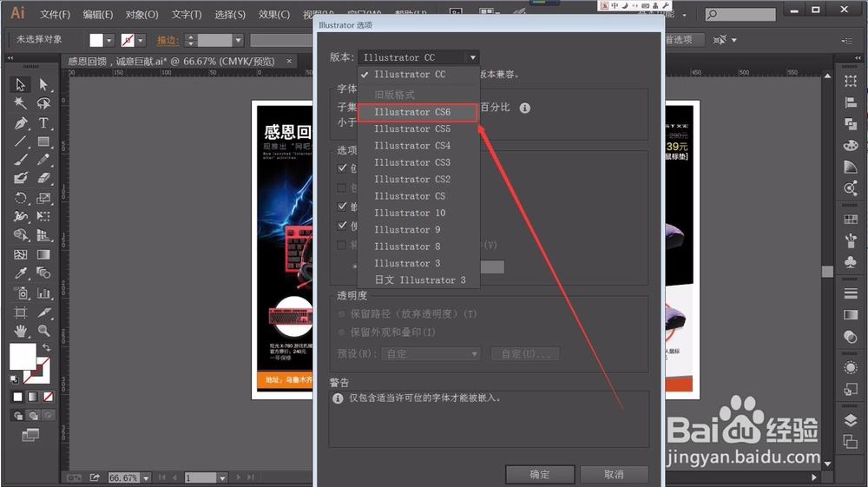
Task: Select the Mesh tool
Action: click(20, 254)
